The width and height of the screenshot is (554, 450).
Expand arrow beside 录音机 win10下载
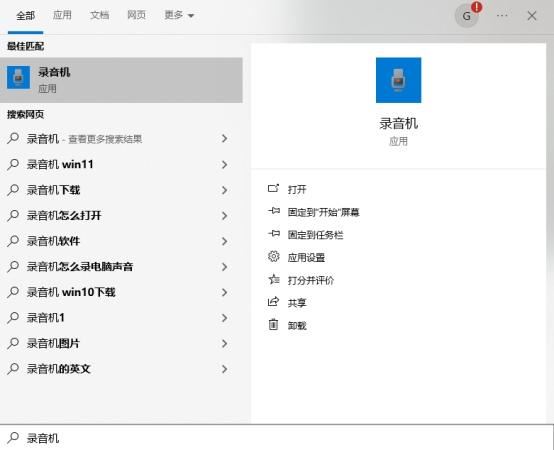coord(224,292)
